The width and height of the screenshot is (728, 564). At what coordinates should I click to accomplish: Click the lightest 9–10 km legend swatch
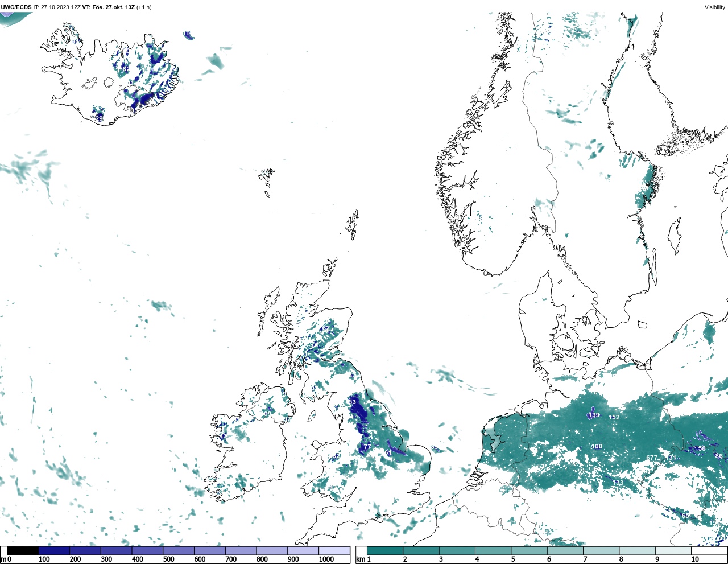[x=673, y=551]
